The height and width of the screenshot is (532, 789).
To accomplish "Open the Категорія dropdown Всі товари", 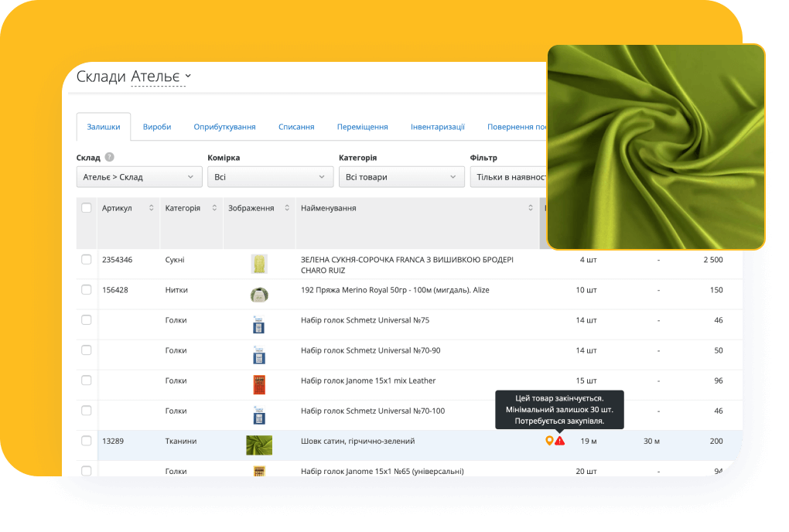I will [401, 177].
